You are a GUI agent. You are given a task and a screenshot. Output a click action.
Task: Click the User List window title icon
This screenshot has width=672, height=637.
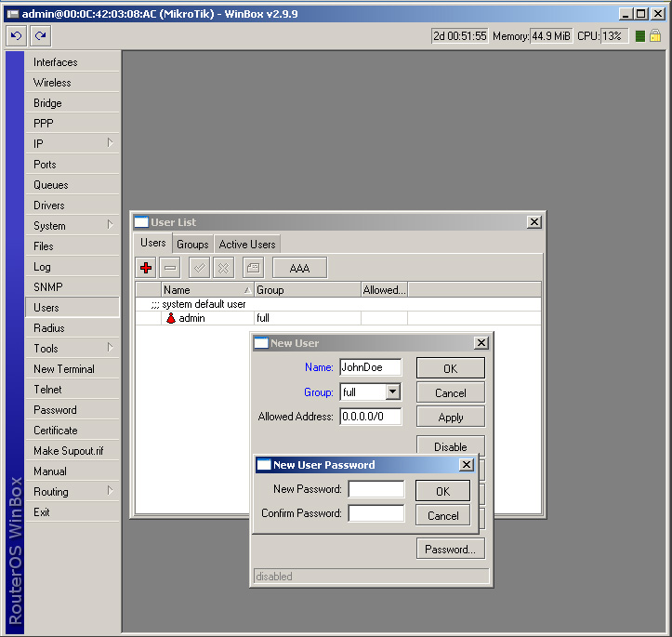point(141,222)
